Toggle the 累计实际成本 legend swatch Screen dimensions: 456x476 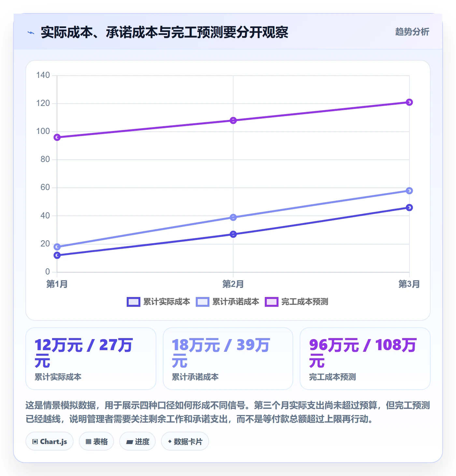pyautogui.click(x=133, y=302)
